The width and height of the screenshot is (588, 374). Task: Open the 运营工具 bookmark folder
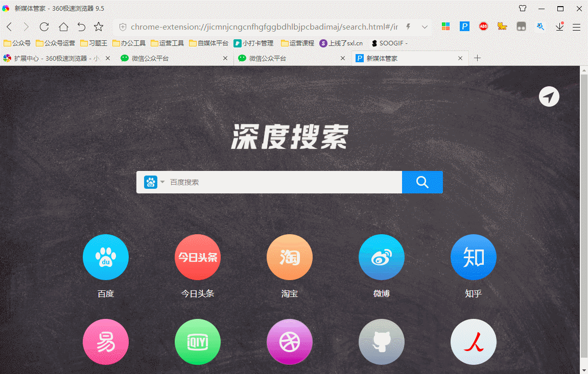click(167, 43)
